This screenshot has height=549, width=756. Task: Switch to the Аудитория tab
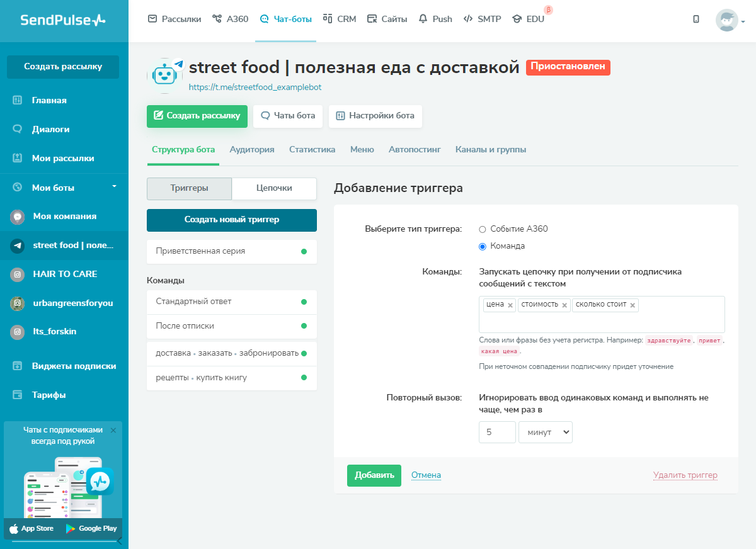252,150
